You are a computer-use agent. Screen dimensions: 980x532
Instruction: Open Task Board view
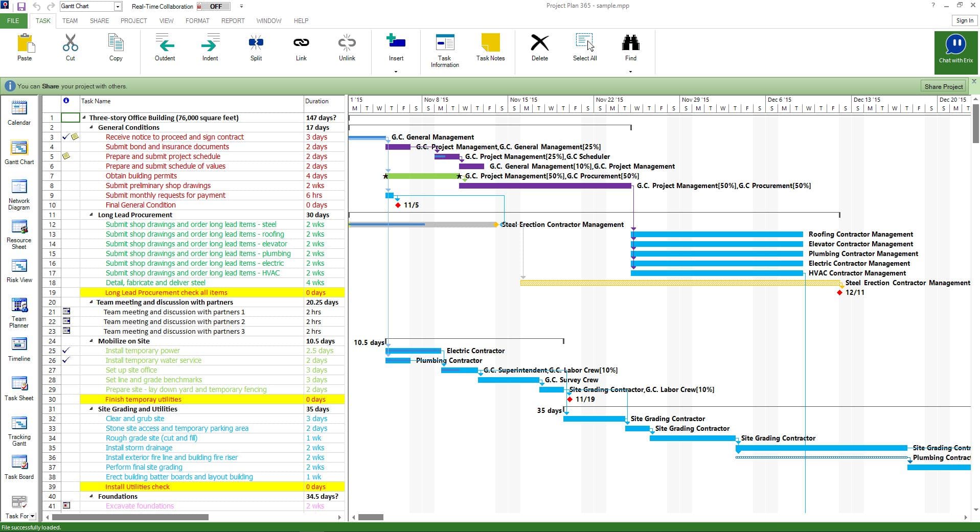click(19, 467)
